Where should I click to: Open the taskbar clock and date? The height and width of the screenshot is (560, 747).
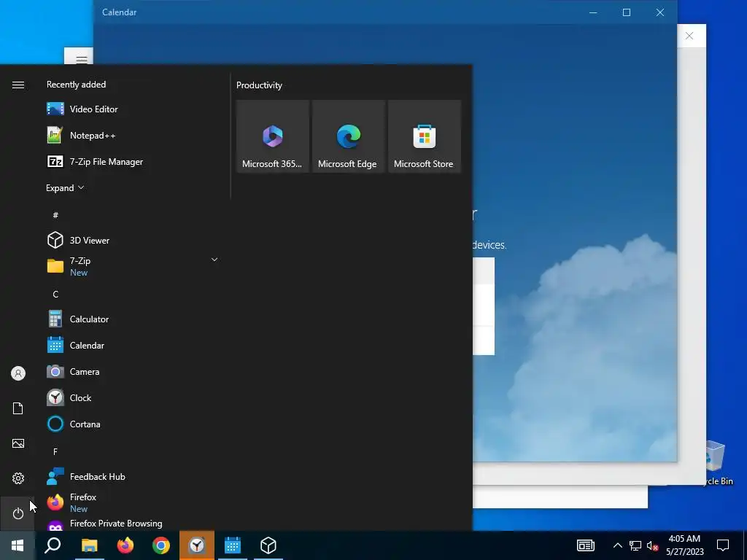coord(684,545)
